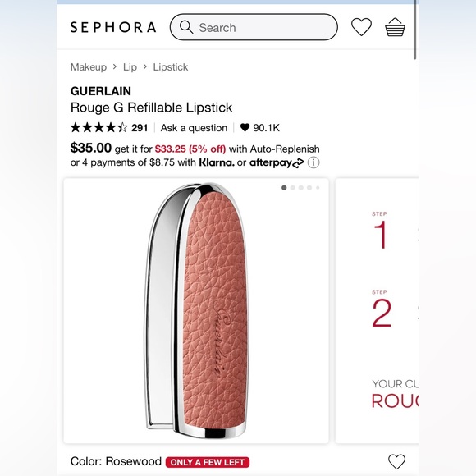Go to Makeup breadcrumb category
476x476 pixels.
(x=89, y=66)
